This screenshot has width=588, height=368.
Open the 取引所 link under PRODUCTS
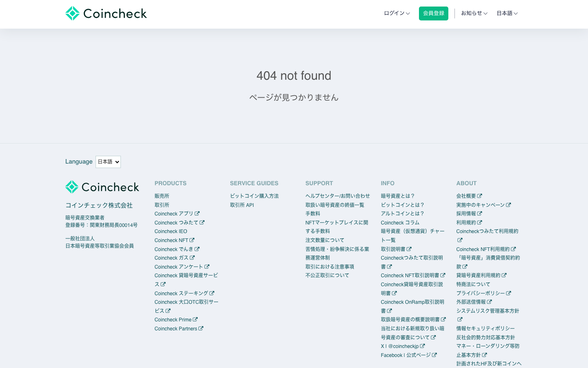(x=162, y=205)
